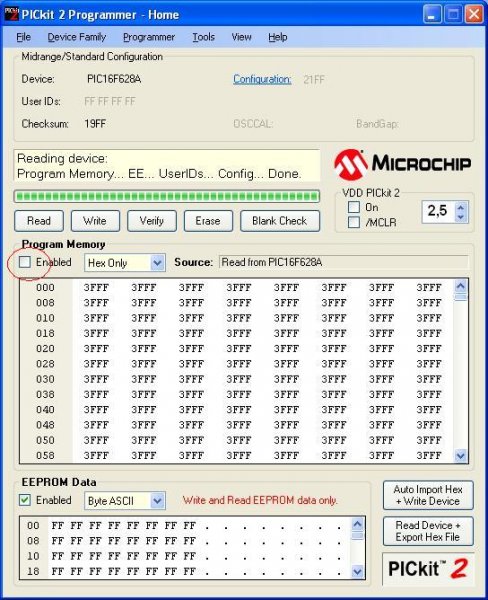Click the Verify button
The height and width of the screenshot is (600, 488).
click(152, 221)
